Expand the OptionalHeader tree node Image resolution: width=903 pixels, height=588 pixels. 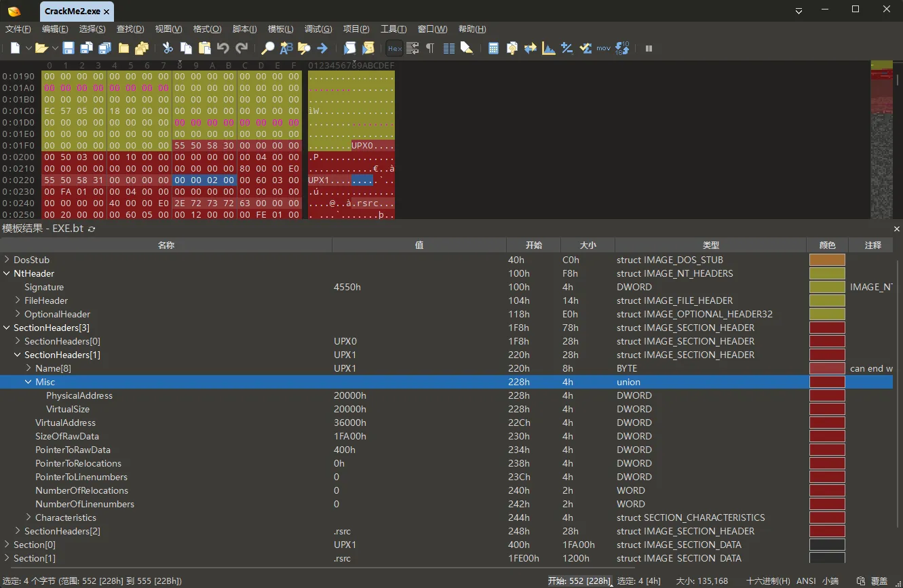(18, 314)
